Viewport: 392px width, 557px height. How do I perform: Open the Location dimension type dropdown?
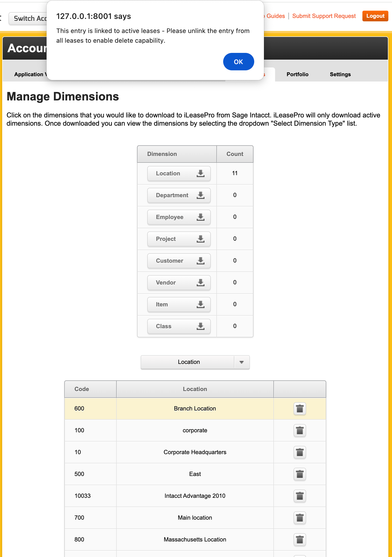click(x=195, y=362)
